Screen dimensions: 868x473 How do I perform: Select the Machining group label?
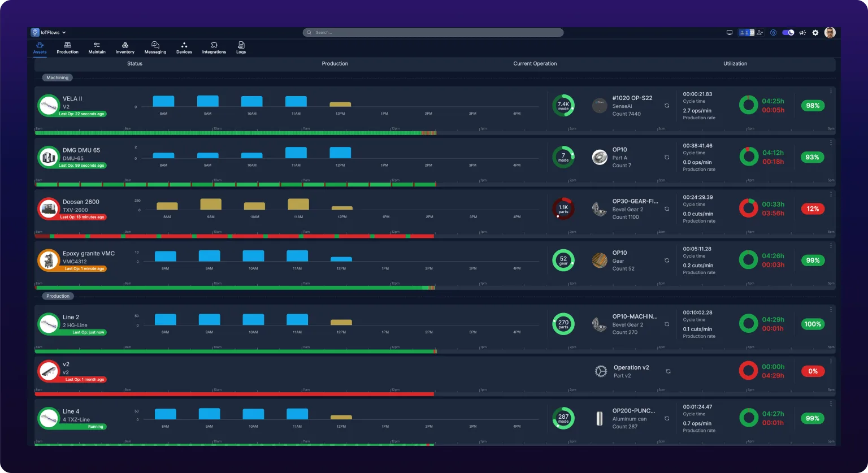point(57,78)
